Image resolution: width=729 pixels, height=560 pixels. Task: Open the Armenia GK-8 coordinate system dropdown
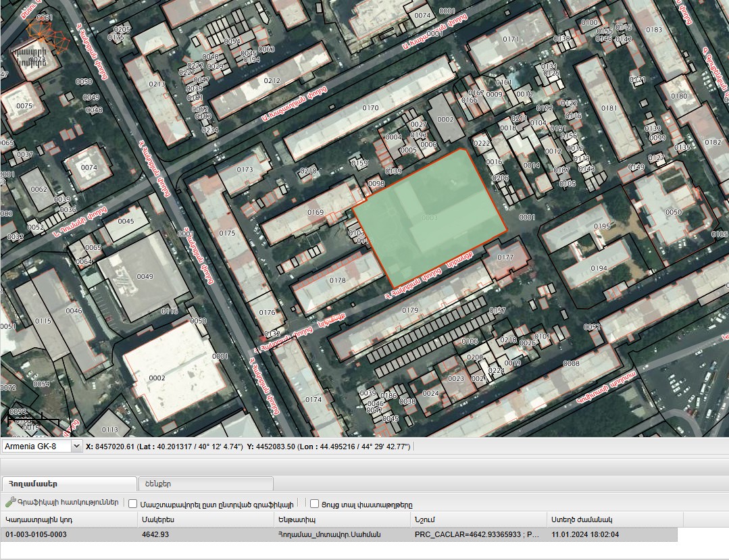pos(77,446)
